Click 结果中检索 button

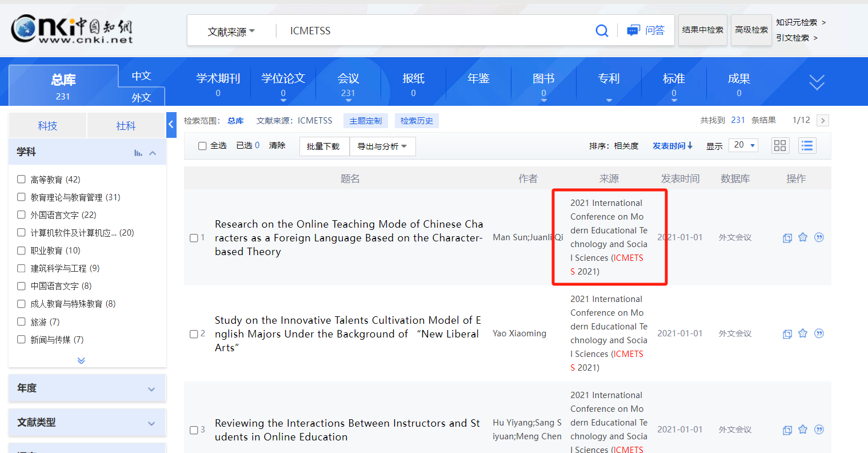(x=703, y=30)
